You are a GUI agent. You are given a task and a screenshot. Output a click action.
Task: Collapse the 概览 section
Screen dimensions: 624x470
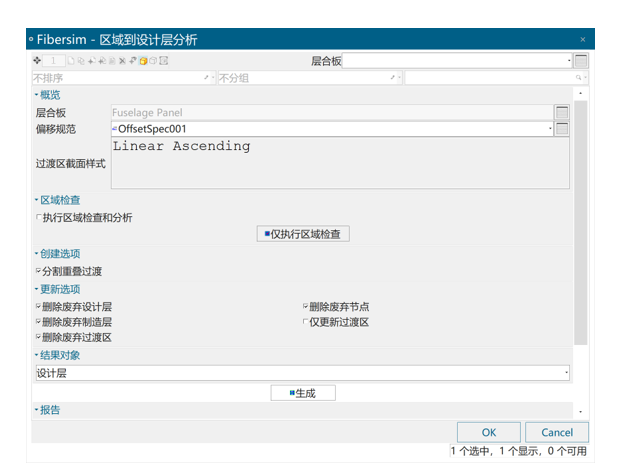36,95
